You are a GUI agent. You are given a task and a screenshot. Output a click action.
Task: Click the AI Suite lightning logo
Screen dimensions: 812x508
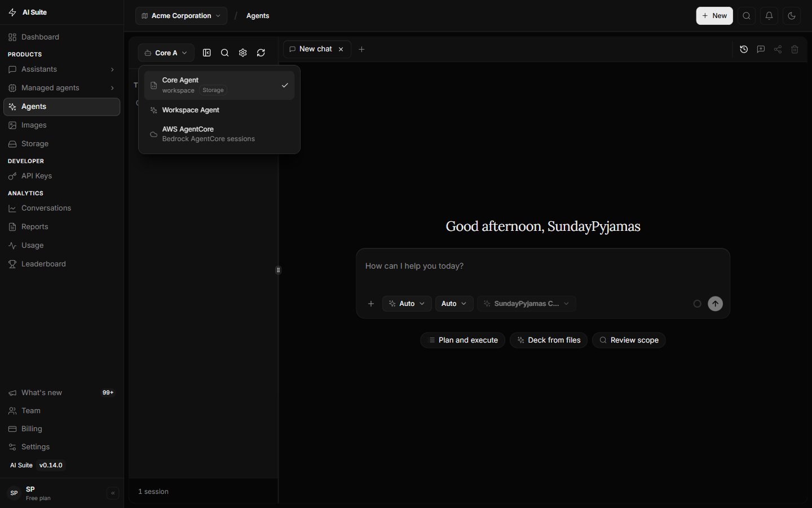click(x=12, y=12)
